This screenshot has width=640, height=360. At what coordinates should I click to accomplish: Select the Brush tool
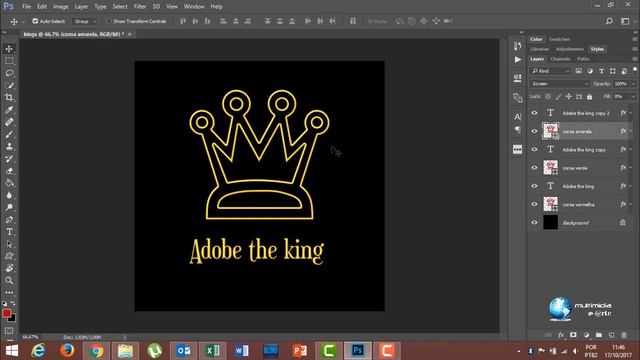(9, 134)
